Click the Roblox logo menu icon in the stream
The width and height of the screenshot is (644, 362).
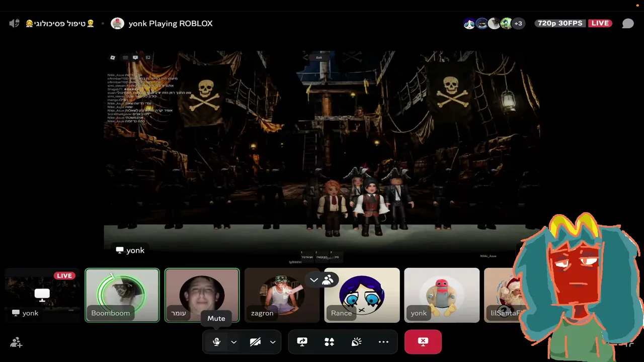[113, 57]
